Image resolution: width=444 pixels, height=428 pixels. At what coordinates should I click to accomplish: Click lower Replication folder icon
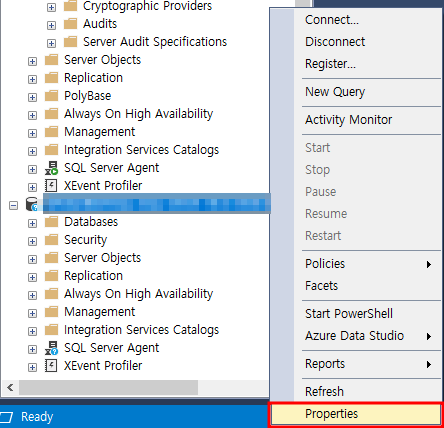[x=51, y=275]
